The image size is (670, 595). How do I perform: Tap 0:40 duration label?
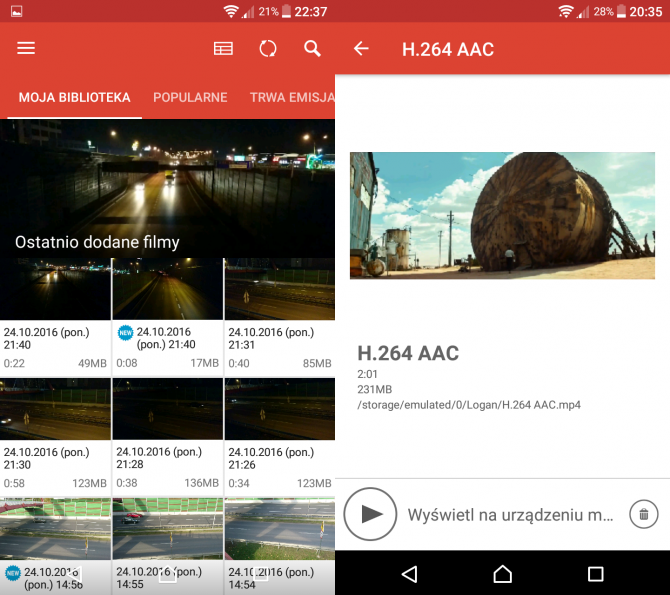click(x=239, y=363)
